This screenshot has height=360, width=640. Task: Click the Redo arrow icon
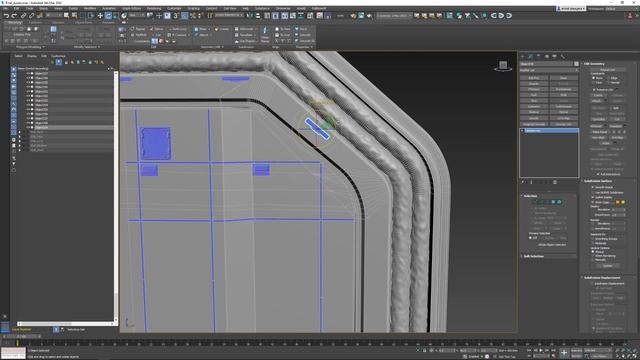tap(14, 16)
